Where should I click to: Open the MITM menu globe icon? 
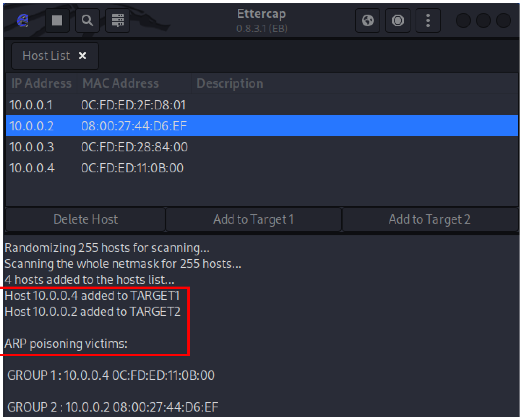click(367, 20)
